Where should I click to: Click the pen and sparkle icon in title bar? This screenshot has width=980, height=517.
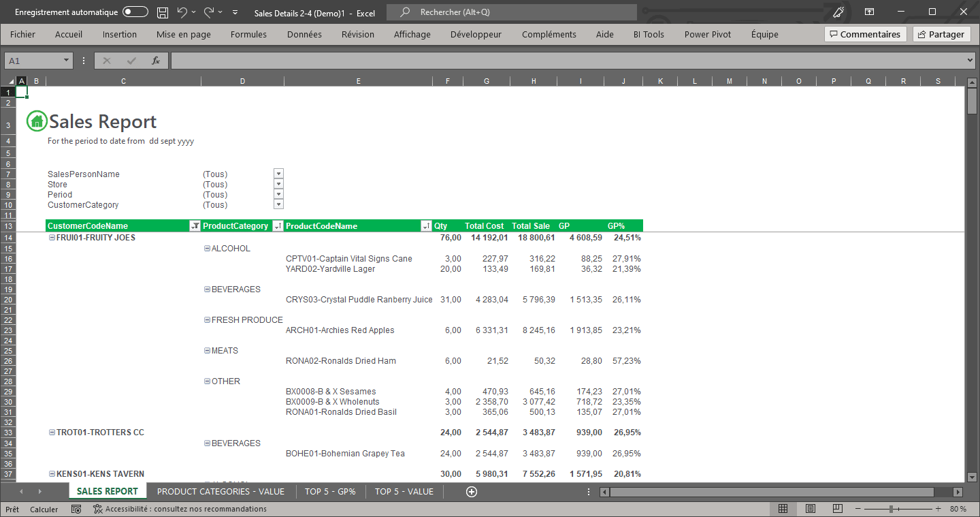[838, 12]
